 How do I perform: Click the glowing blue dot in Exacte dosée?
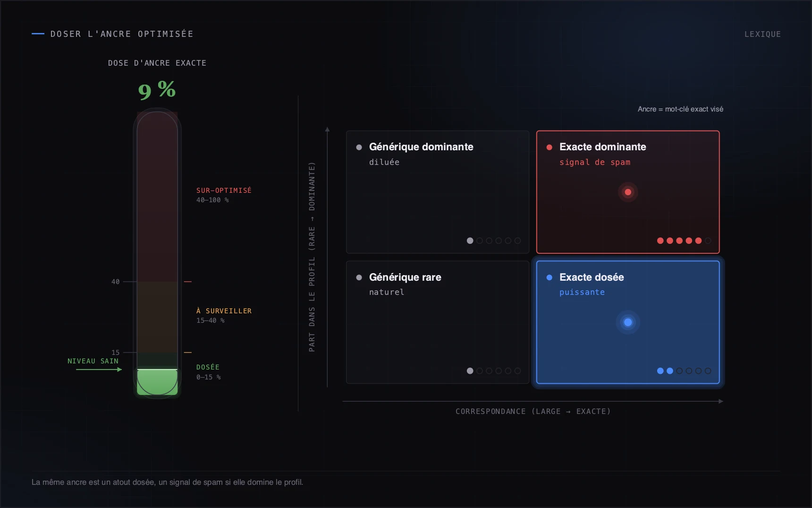tap(628, 322)
